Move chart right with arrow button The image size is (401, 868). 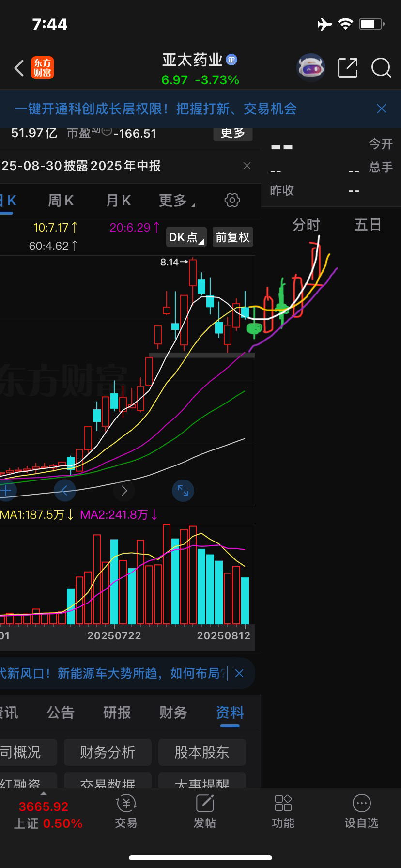point(124,491)
